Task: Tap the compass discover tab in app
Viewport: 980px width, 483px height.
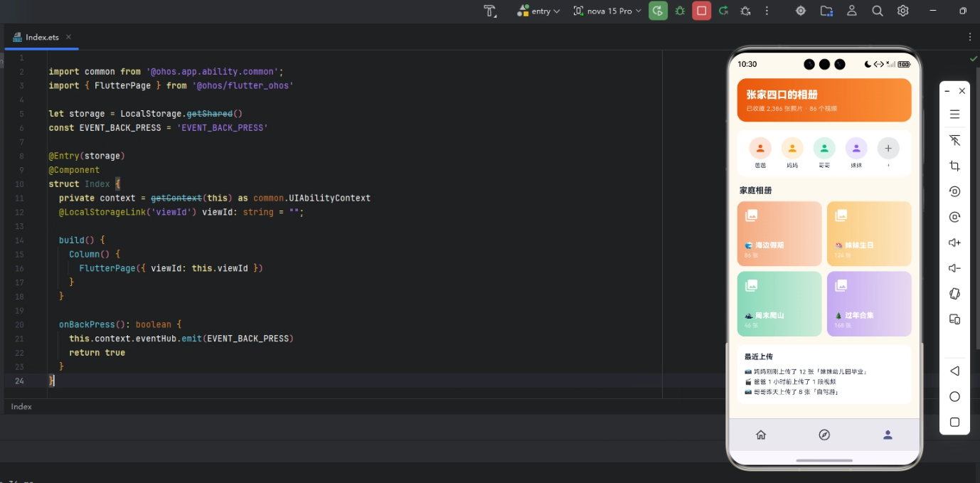Action: click(x=824, y=435)
